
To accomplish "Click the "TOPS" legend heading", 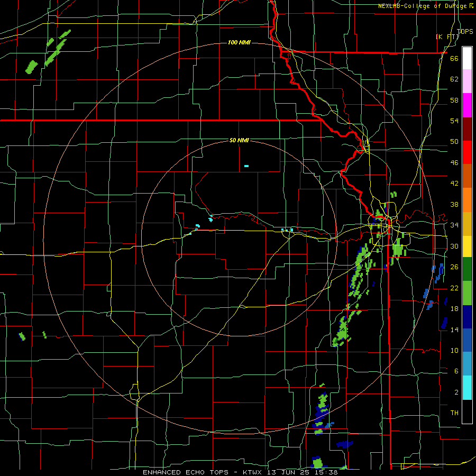I will [x=465, y=31].
